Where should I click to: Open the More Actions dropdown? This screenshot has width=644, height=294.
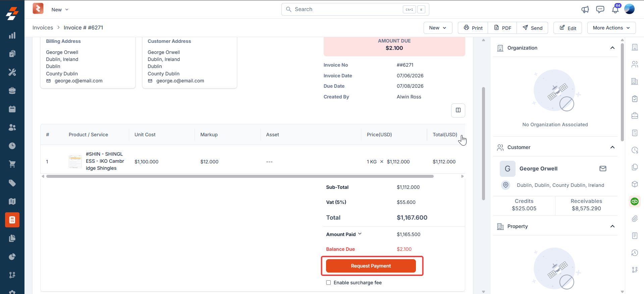pyautogui.click(x=611, y=28)
